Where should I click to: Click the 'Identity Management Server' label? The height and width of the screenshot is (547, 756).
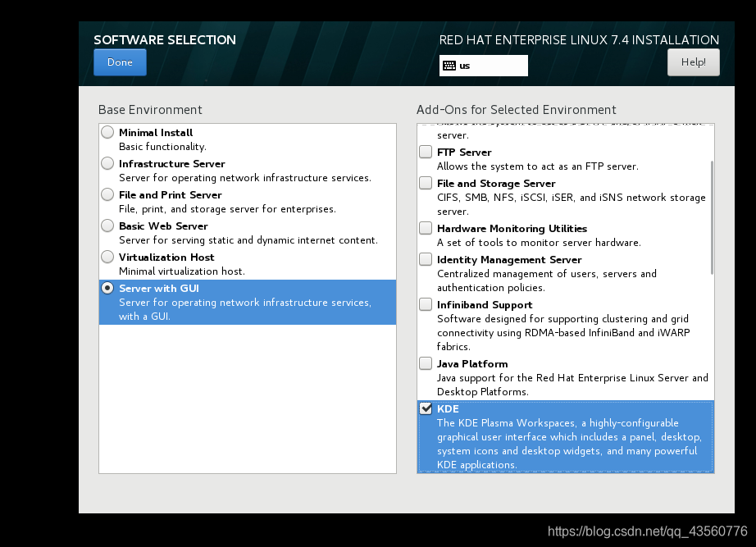coord(509,260)
